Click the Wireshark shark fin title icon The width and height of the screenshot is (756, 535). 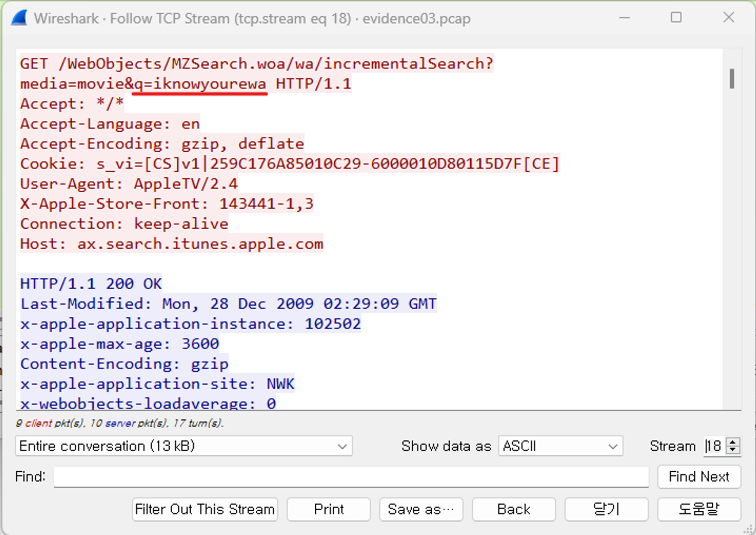tap(19, 18)
